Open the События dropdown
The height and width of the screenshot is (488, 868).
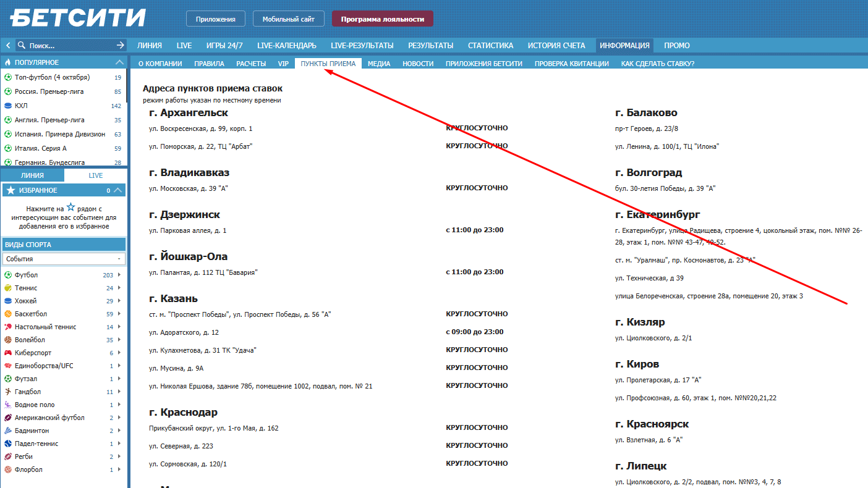[64, 259]
